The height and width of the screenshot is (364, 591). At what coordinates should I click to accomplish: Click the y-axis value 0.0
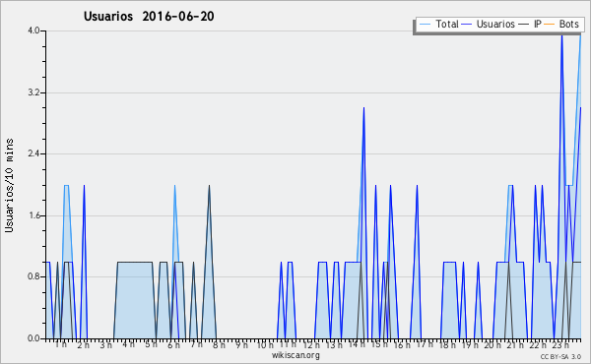(x=33, y=338)
